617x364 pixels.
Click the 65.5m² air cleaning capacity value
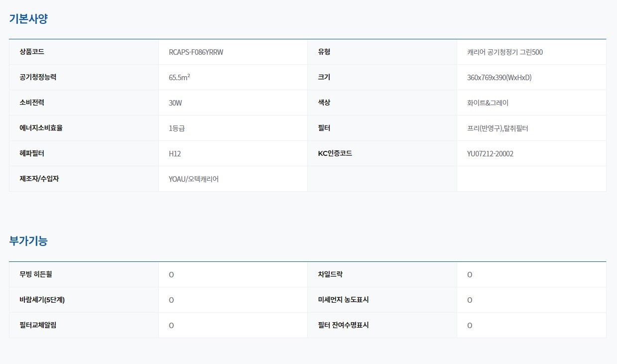click(x=179, y=77)
